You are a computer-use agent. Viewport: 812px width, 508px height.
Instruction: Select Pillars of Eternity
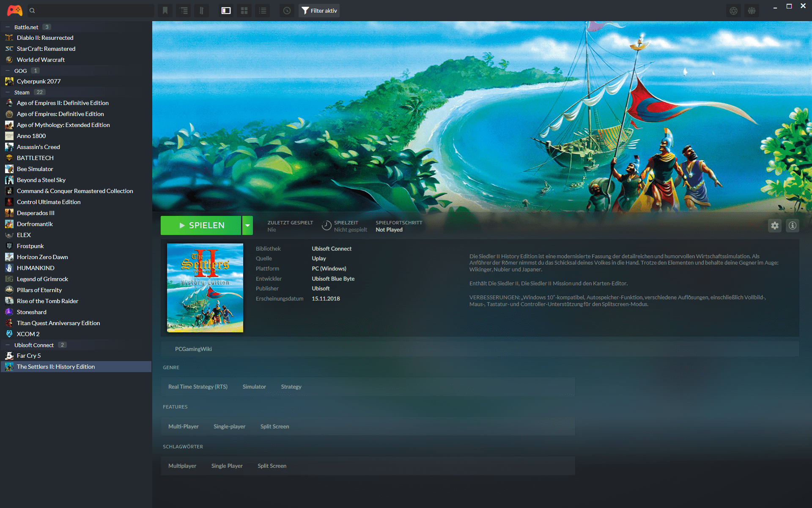click(76, 290)
